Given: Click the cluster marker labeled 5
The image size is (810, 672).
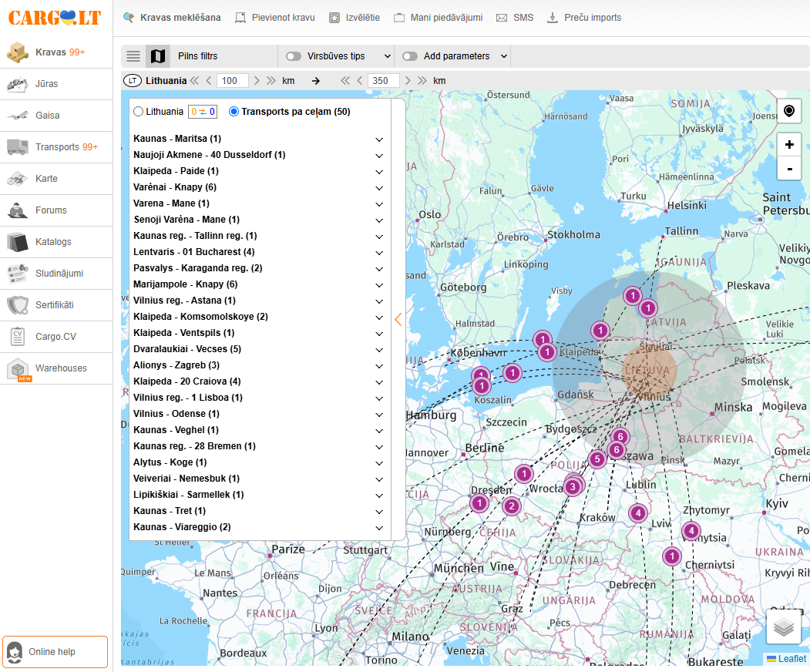Looking at the screenshot, I should (x=597, y=459).
